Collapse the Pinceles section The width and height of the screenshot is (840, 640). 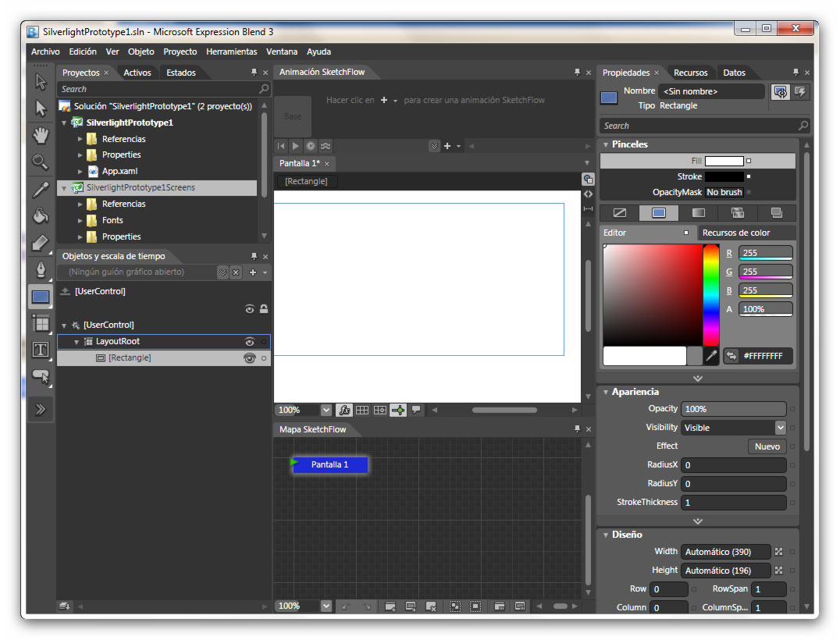pos(606,144)
